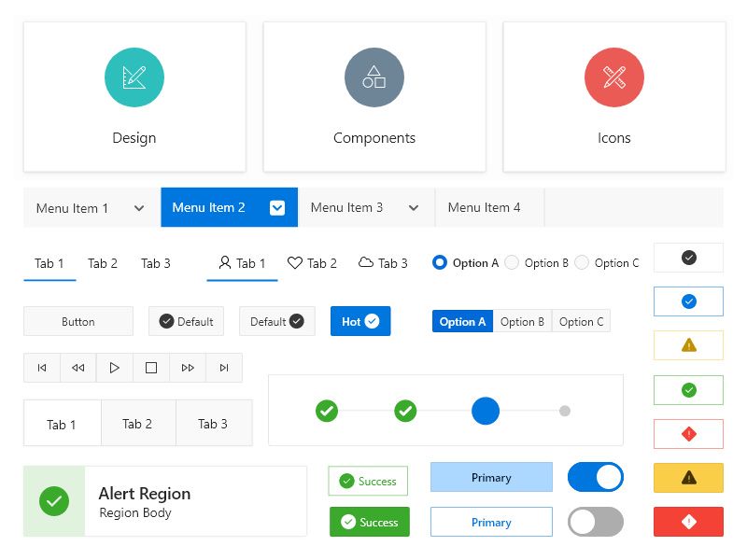Click the stop square playback icon

[x=151, y=368]
